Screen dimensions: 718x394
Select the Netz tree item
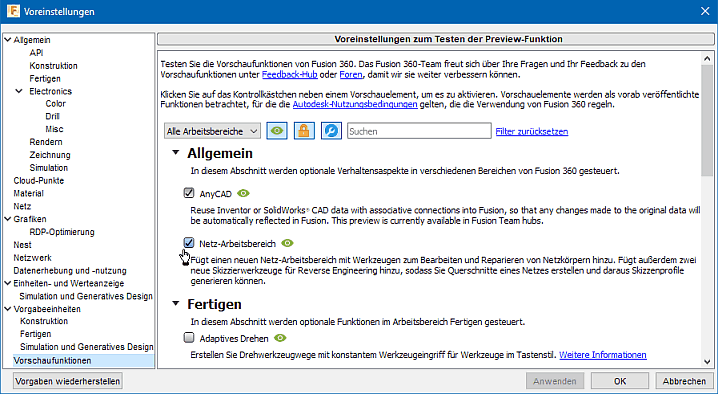(x=22, y=206)
